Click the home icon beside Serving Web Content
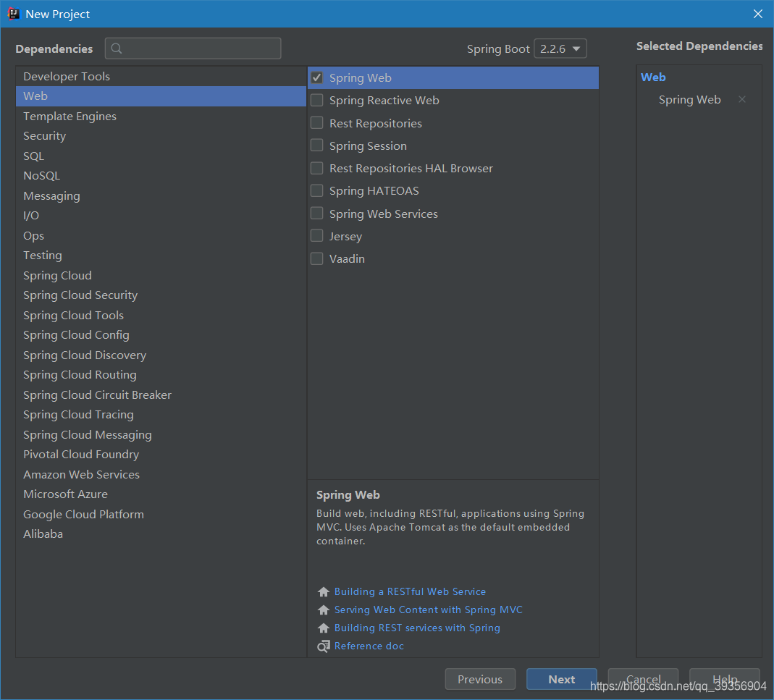The image size is (774, 700). coord(324,610)
